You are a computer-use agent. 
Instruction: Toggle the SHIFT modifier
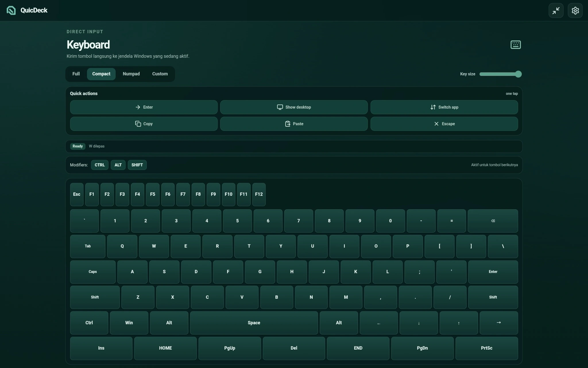pos(137,165)
